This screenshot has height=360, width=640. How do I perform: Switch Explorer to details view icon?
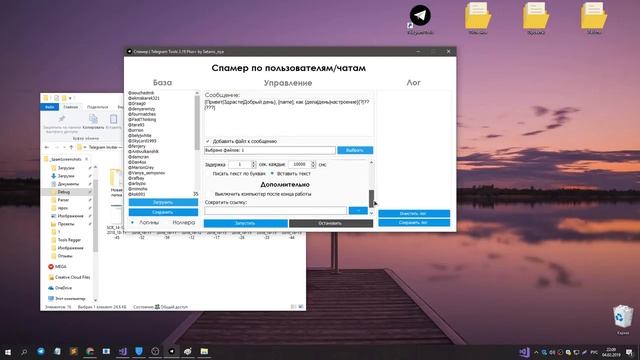coord(293,307)
